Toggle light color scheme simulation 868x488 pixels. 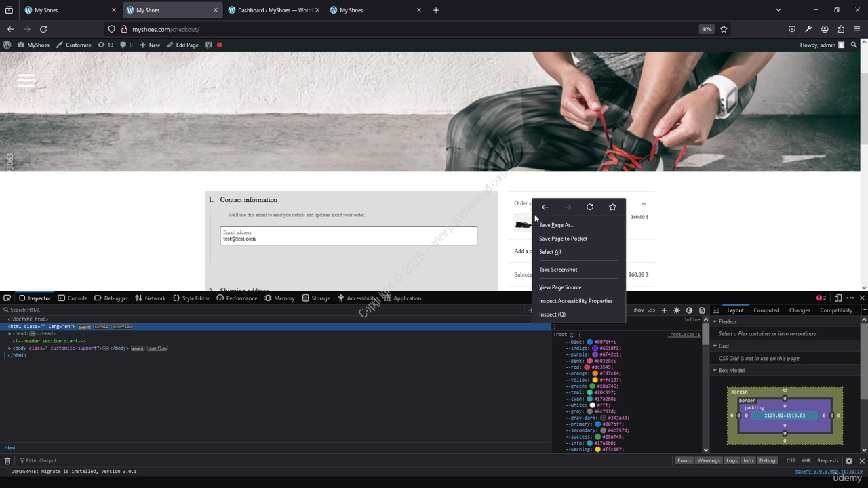677,310
